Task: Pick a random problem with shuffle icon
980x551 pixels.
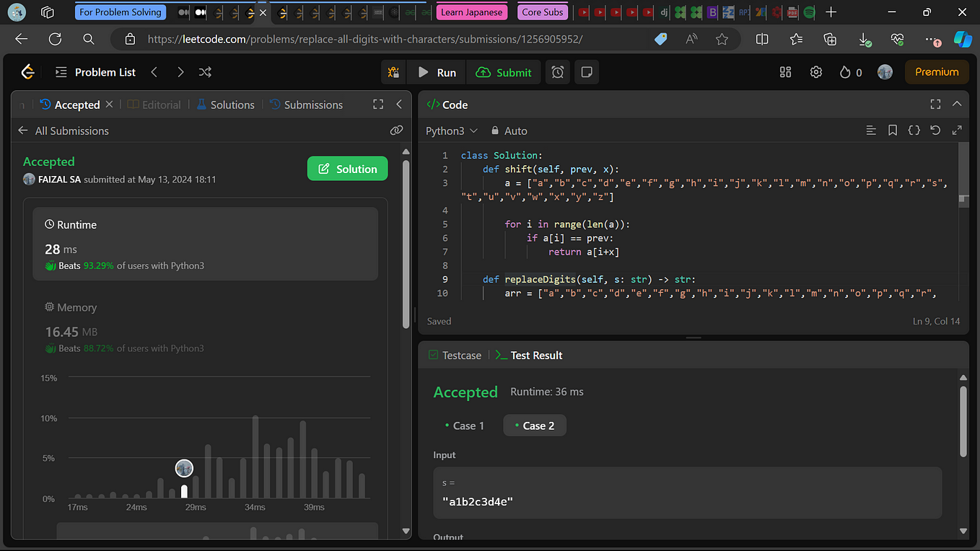Action: click(205, 72)
